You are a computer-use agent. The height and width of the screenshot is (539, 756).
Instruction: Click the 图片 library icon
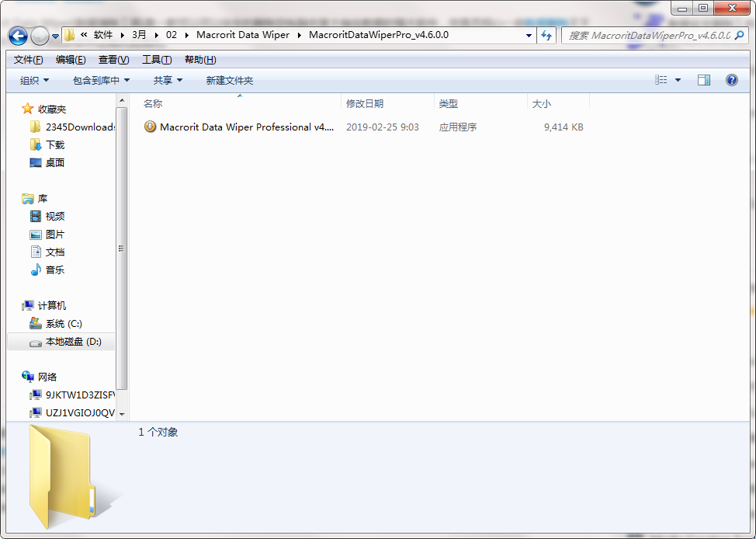click(x=36, y=235)
